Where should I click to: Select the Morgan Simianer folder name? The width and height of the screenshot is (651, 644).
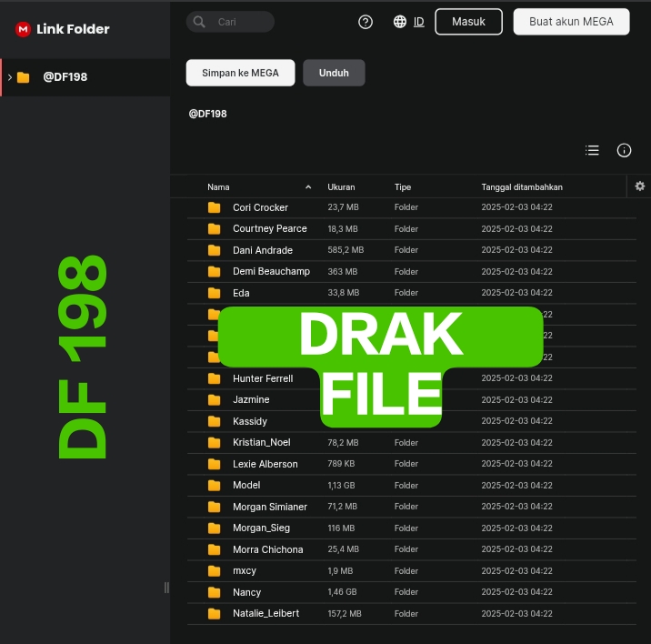pos(270,507)
